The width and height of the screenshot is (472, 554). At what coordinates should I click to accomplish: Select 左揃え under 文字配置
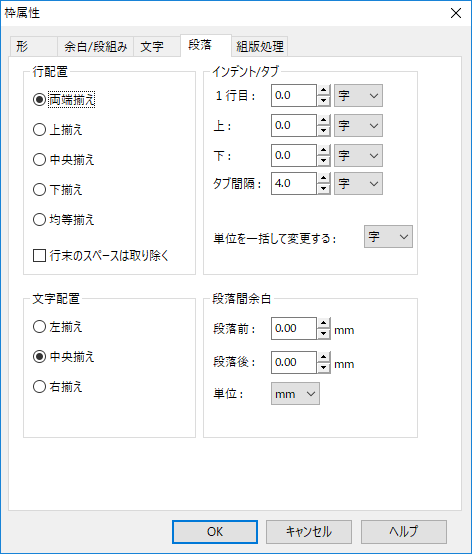[58, 326]
